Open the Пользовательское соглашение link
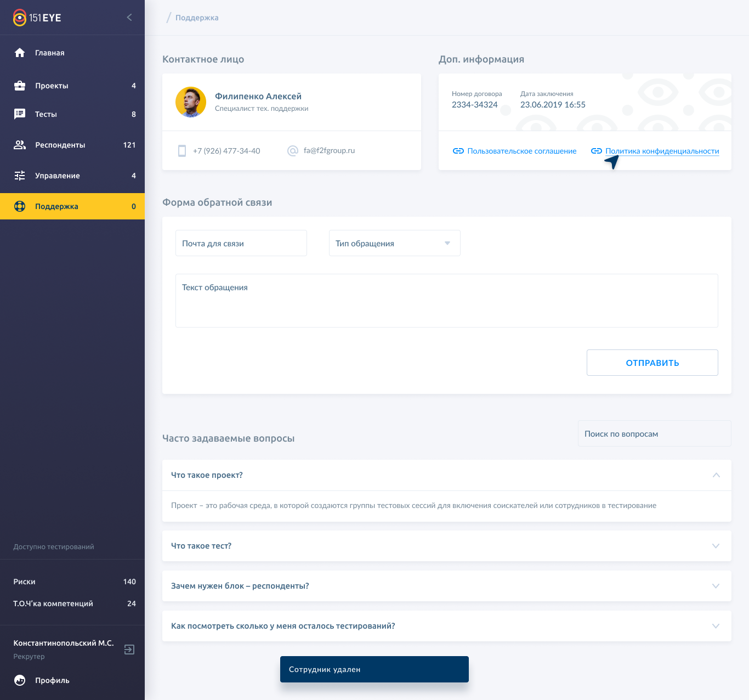This screenshot has height=700, width=749. (x=521, y=151)
